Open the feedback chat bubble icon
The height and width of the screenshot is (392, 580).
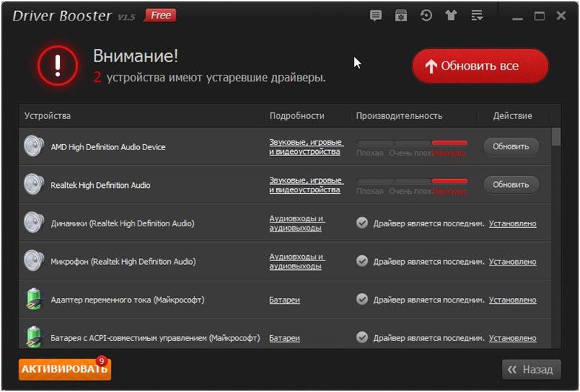[376, 16]
